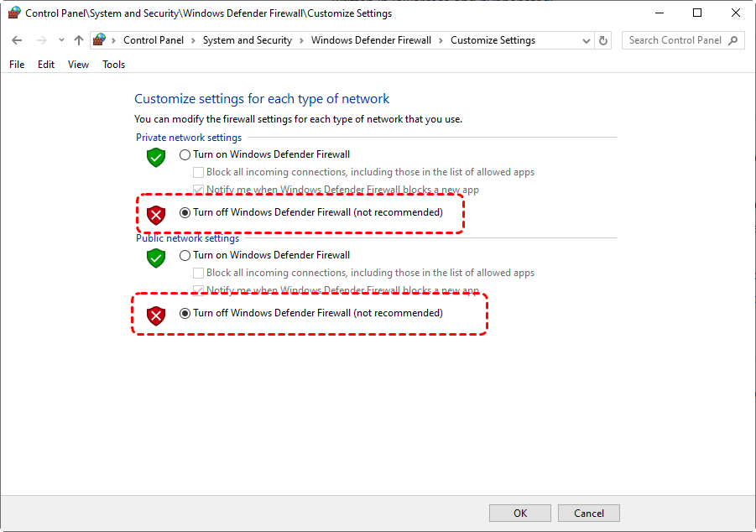Click into the Search Control Panel field
756x532 pixels.
(675, 40)
